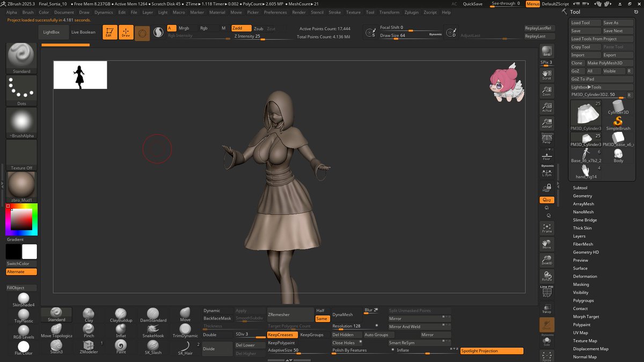Toggle the KeepCreases option

(x=282, y=335)
